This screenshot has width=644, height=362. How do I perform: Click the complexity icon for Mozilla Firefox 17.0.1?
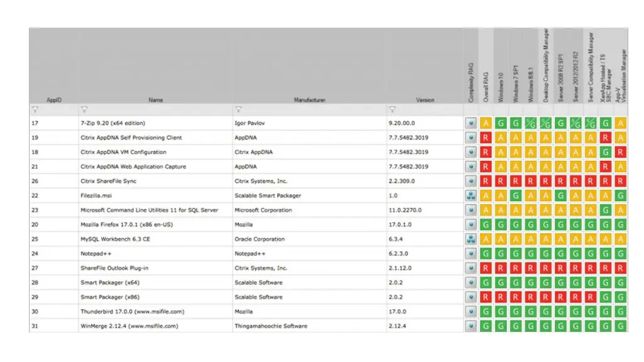[x=471, y=224]
